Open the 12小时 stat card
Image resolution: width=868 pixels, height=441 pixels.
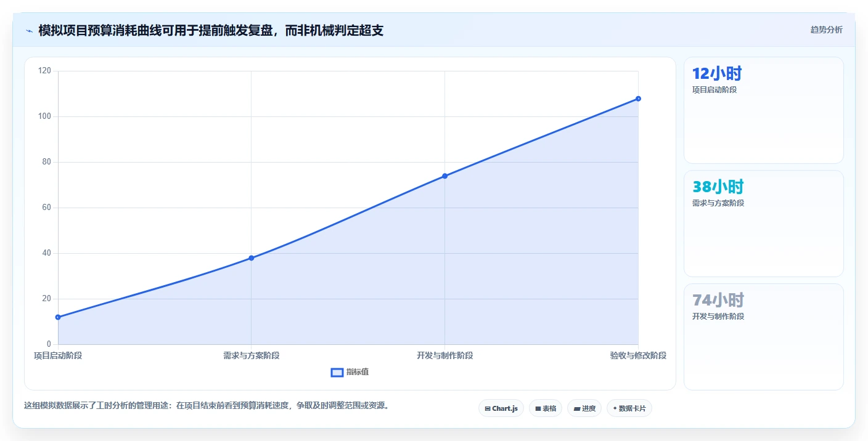point(763,110)
